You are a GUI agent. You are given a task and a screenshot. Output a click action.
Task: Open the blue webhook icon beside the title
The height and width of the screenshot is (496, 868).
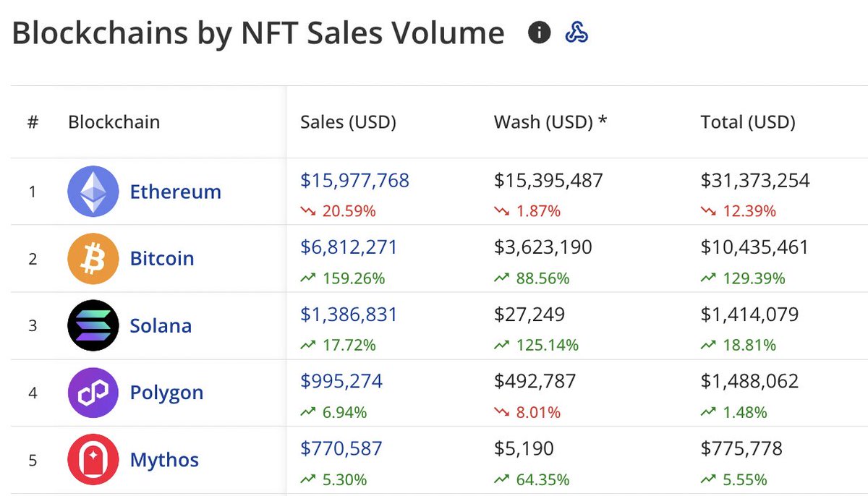click(x=576, y=33)
